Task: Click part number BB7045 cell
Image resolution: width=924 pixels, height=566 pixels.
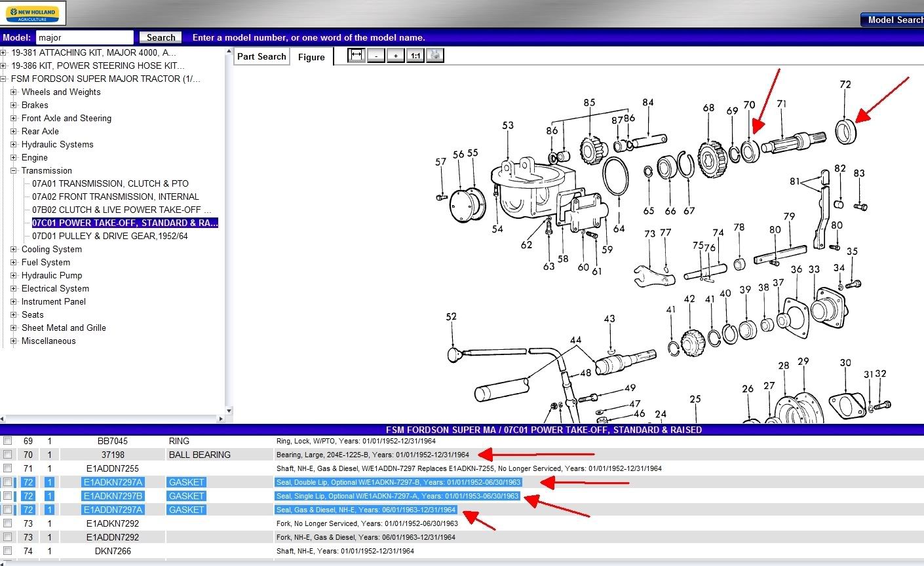Action: [x=113, y=441]
